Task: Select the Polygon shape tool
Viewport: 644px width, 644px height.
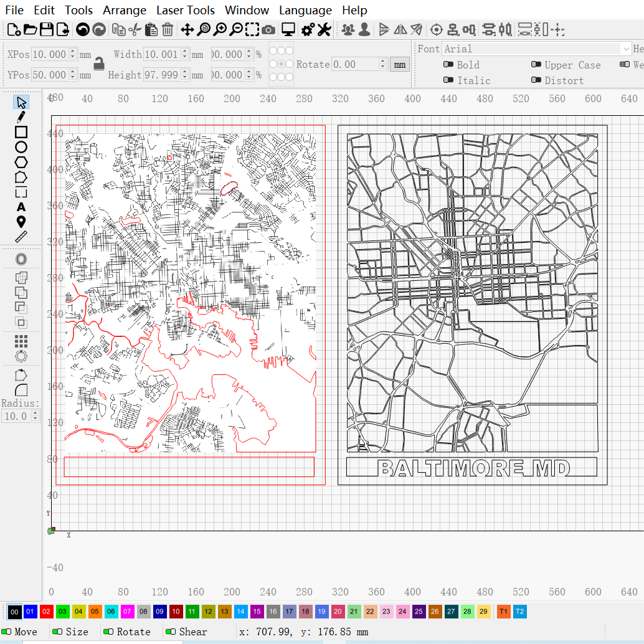Action: 21,162
